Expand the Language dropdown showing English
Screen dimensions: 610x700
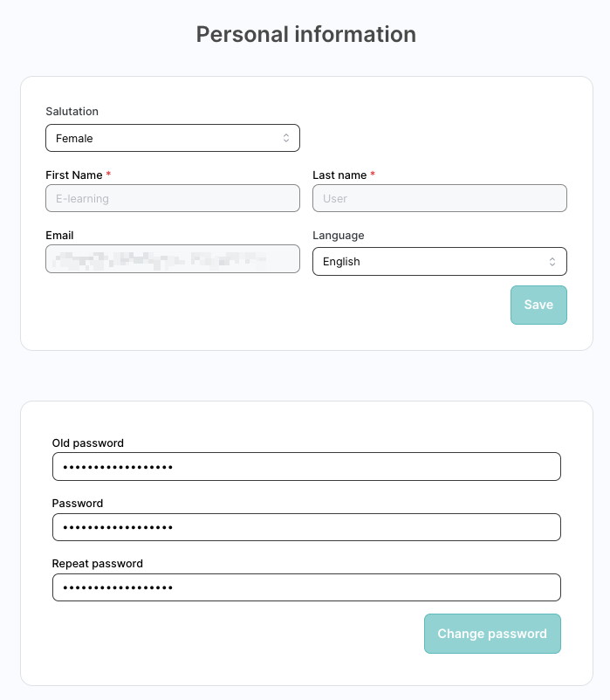tap(439, 261)
